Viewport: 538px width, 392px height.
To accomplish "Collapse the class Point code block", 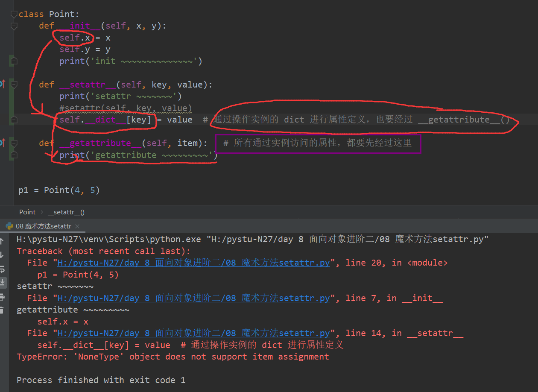I will click(14, 15).
